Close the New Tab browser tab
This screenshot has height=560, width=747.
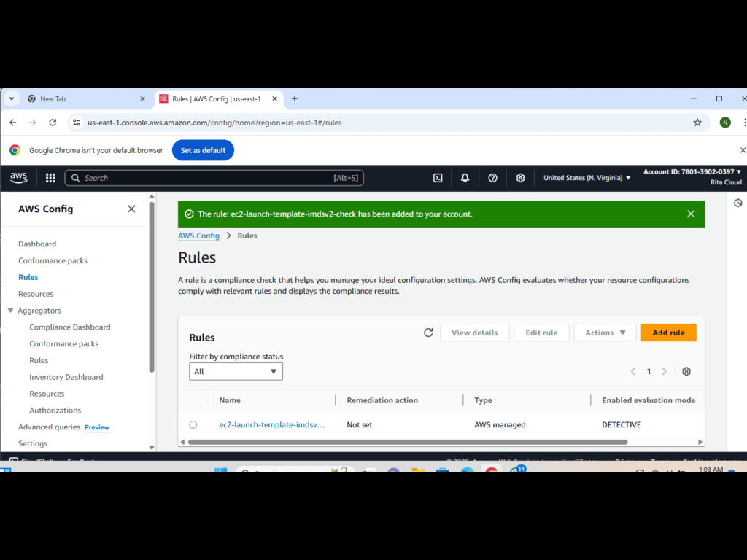click(142, 98)
